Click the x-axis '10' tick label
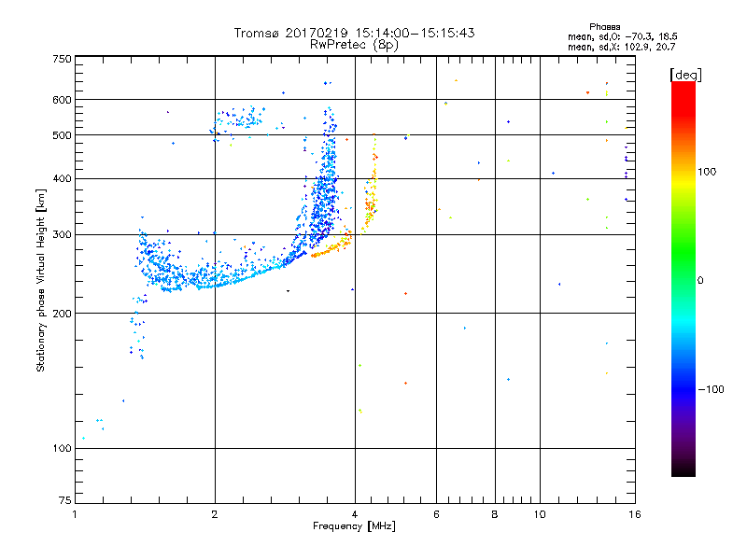The image size is (747, 560). pyautogui.click(x=540, y=514)
